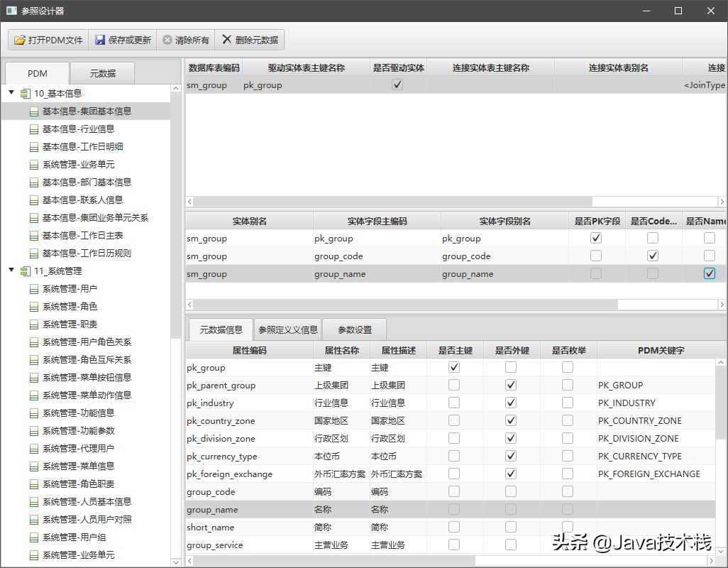Click the tree panel scroll-up arrow
728x568 pixels.
(176, 88)
